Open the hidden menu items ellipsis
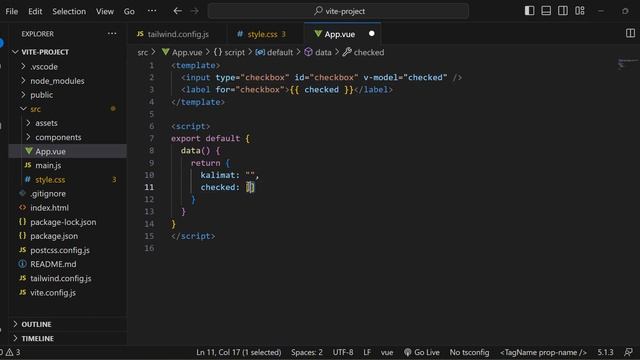The height and width of the screenshot is (360, 640). [x=152, y=11]
